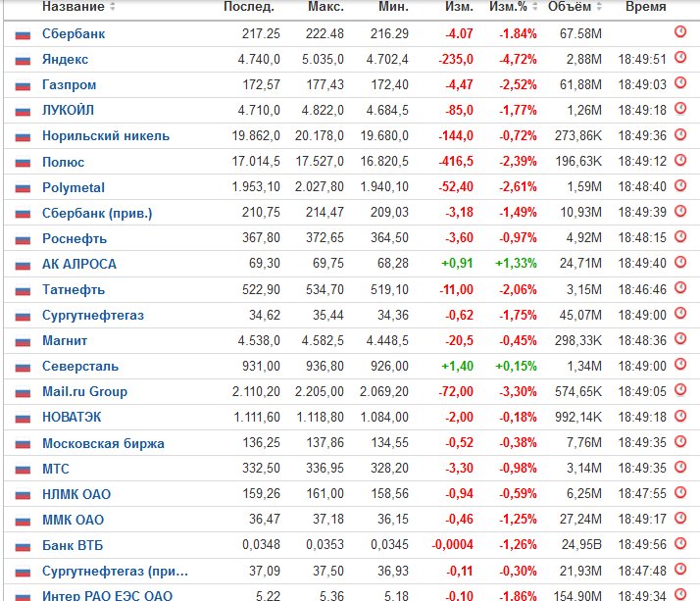Sort table by Изм.% column arrow
The width and height of the screenshot is (700, 601).
coord(535,6)
